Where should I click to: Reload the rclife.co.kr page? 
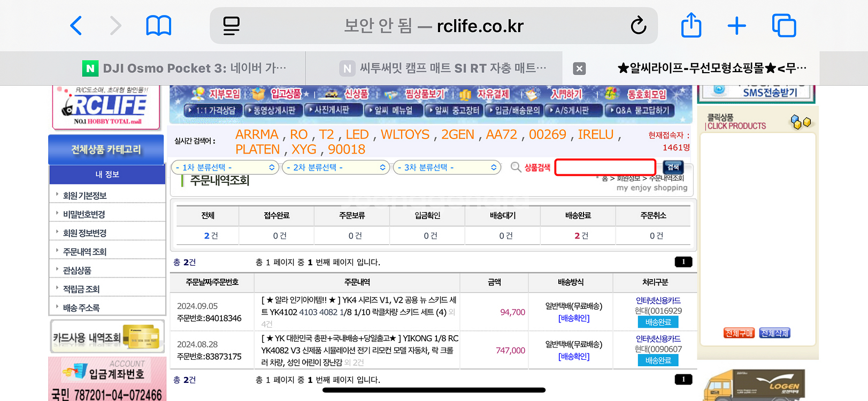tap(638, 25)
